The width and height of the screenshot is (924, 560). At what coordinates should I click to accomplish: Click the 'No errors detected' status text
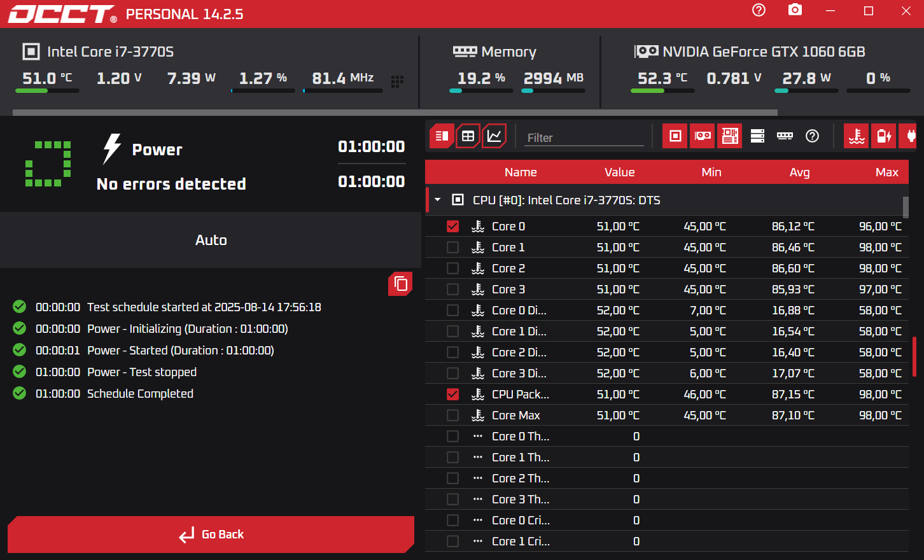171,184
